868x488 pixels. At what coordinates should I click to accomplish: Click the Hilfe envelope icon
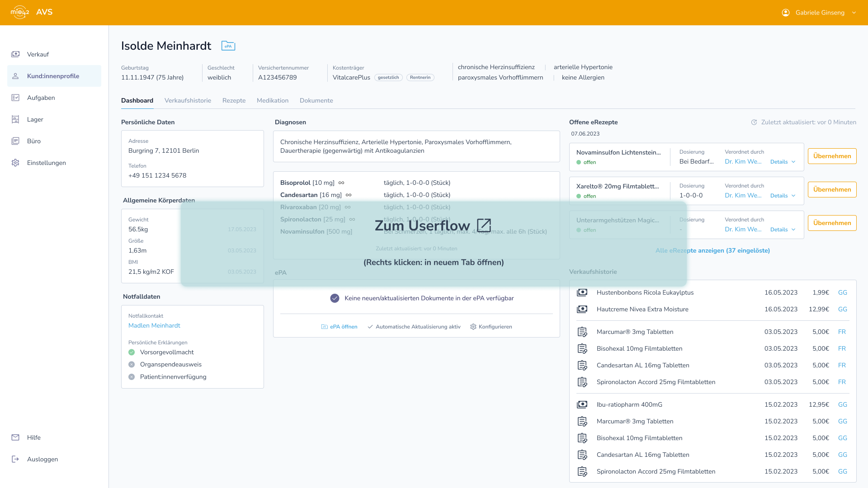pos(15,437)
